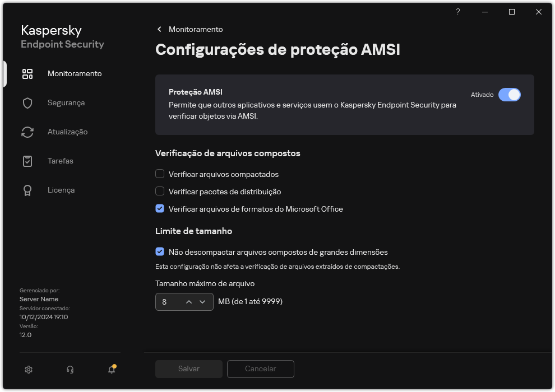Uncheck Verificar arquivos de formatos do Microsoft Office

160,209
